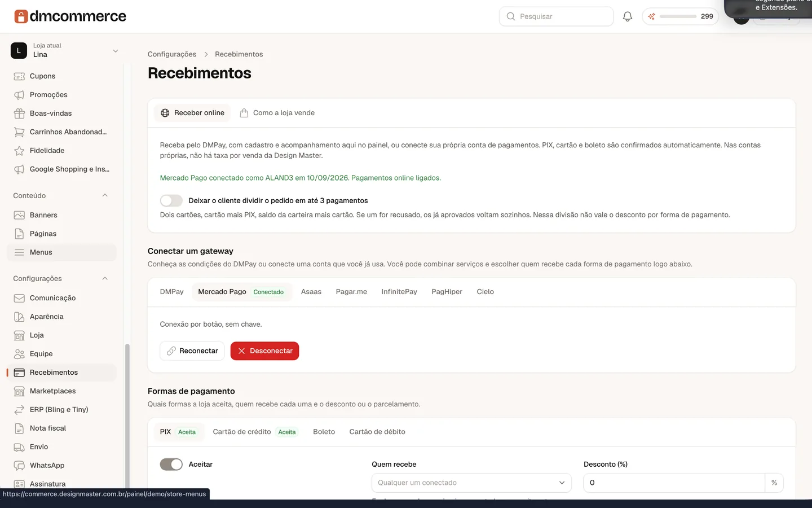Click the Fidelidade star icon

click(x=19, y=151)
